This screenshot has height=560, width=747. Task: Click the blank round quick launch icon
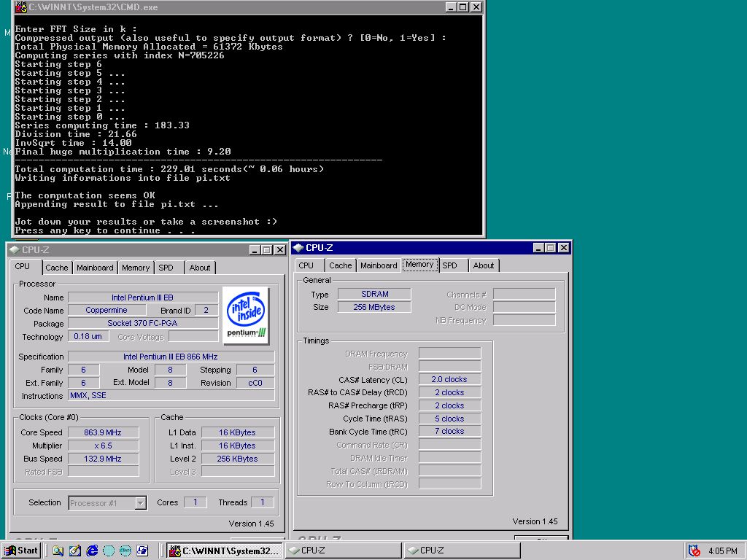coord(109,551)
